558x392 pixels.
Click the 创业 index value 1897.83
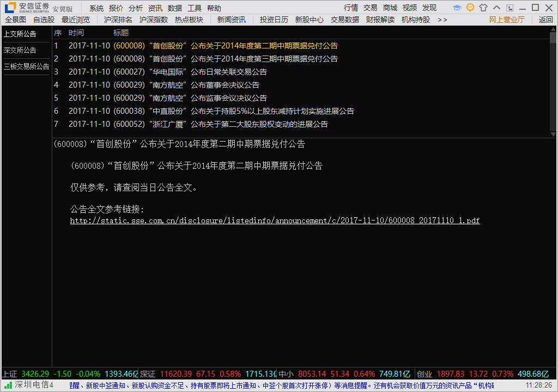(x=451, y=374)
